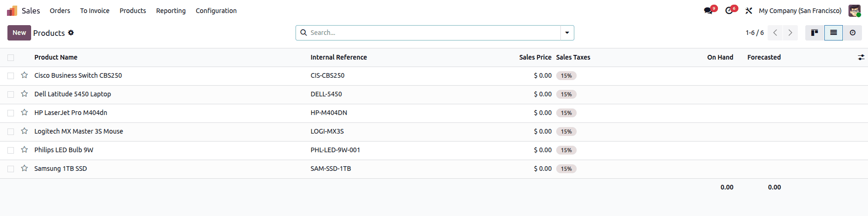This screenshot has width=868, height=216.
Task: Select all products with header checkbox
Action: click(x=11, y=58)
